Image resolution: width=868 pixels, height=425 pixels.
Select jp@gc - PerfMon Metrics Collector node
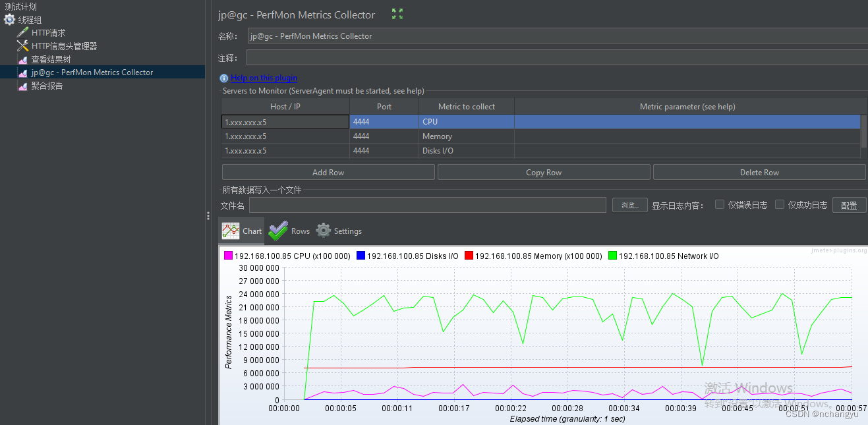pos(92,72)
